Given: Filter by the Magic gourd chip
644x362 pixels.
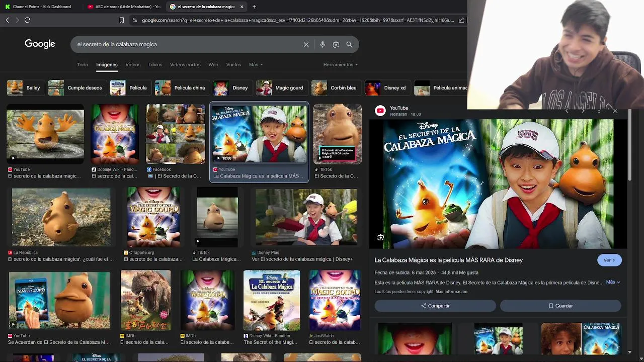Looking at the screenshot, I should click(x=281, y=87).
